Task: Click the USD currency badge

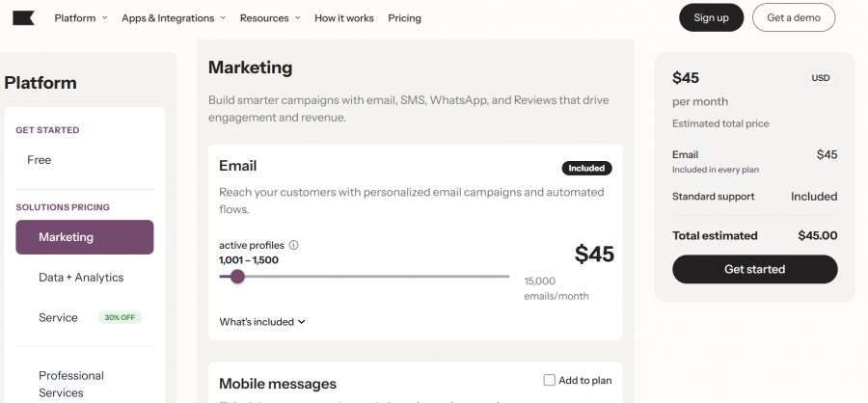Action: pyautogui.click(x=820, y=78)
